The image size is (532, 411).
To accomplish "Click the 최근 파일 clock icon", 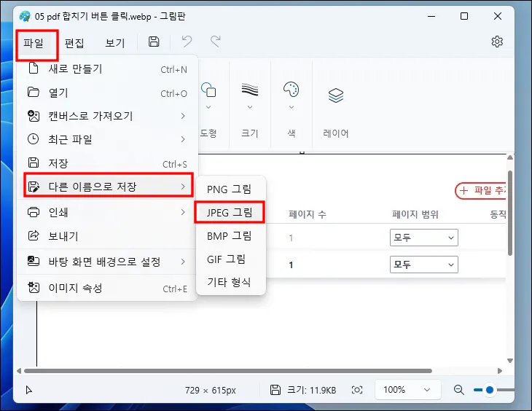I will click(x=33, y=138).
